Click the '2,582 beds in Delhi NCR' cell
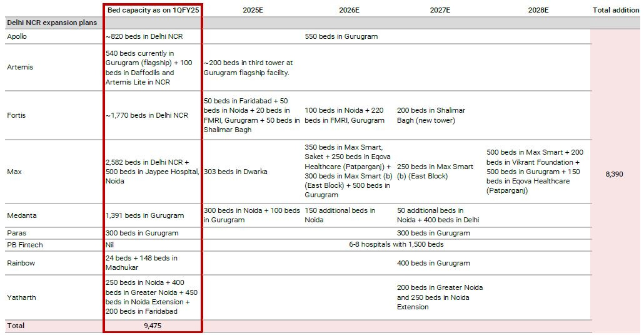644x335 pixels. [153, 172]
